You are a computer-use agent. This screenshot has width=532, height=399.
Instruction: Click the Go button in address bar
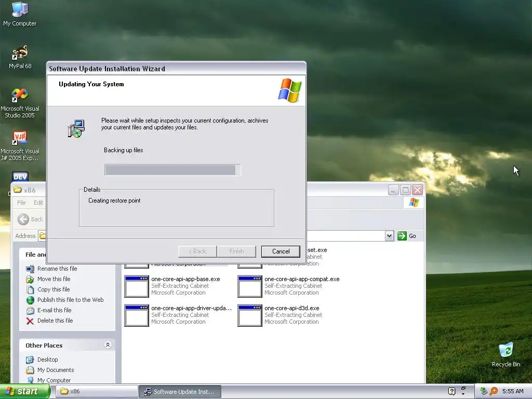pyautogui.click(x=406, y=236)
